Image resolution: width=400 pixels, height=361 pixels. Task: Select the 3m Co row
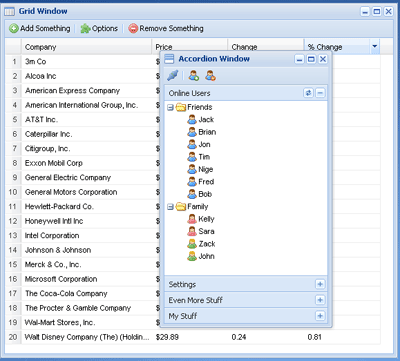coord(83,62)
